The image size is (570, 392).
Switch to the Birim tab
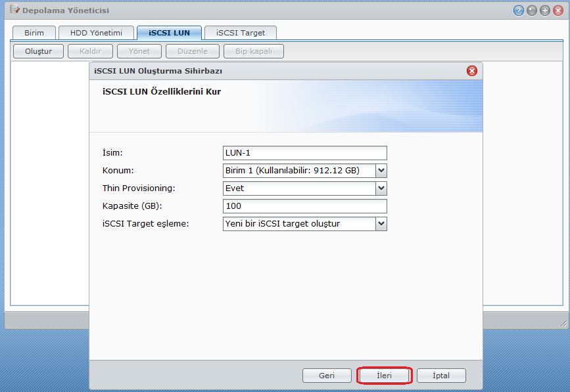click(x=34, y=33)
